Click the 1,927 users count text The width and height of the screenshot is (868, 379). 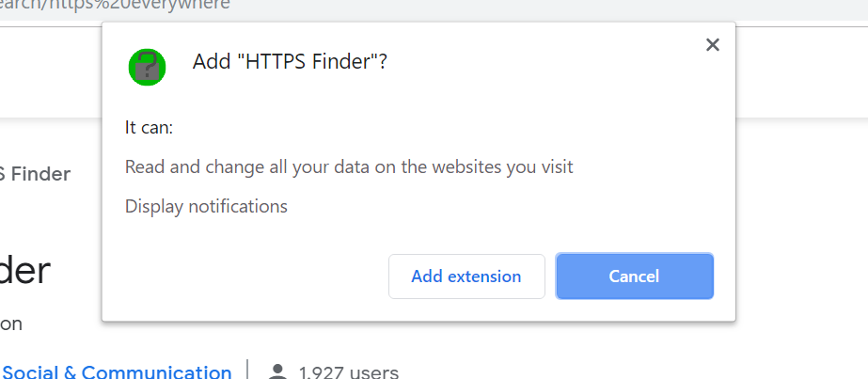pos(349,371)
